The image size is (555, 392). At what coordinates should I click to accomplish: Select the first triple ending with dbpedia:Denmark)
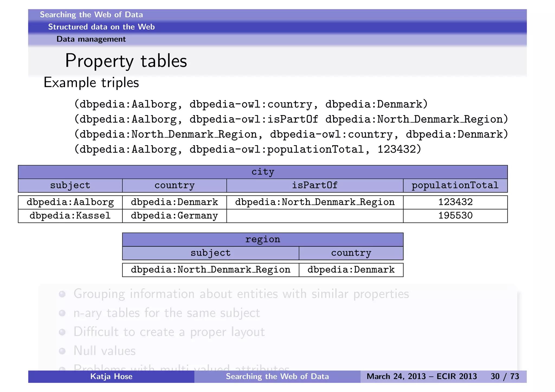point(251,104)
